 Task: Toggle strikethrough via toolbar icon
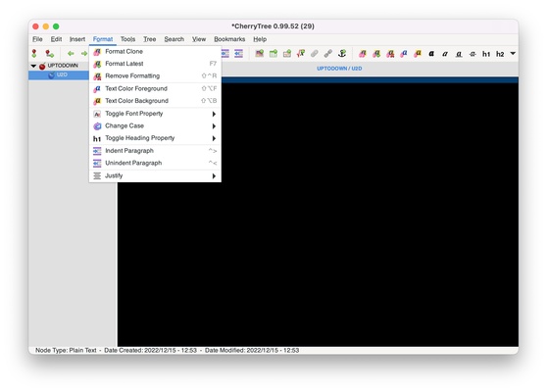click(x=472, y=54)
